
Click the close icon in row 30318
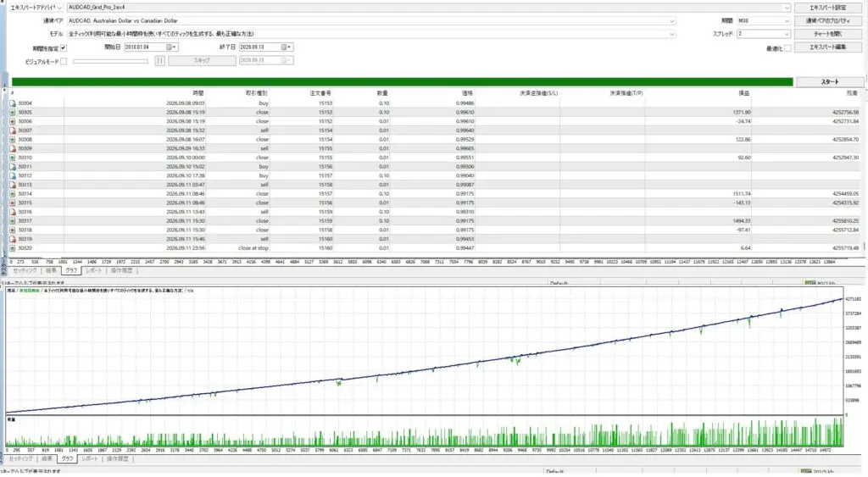click(12, 230)
